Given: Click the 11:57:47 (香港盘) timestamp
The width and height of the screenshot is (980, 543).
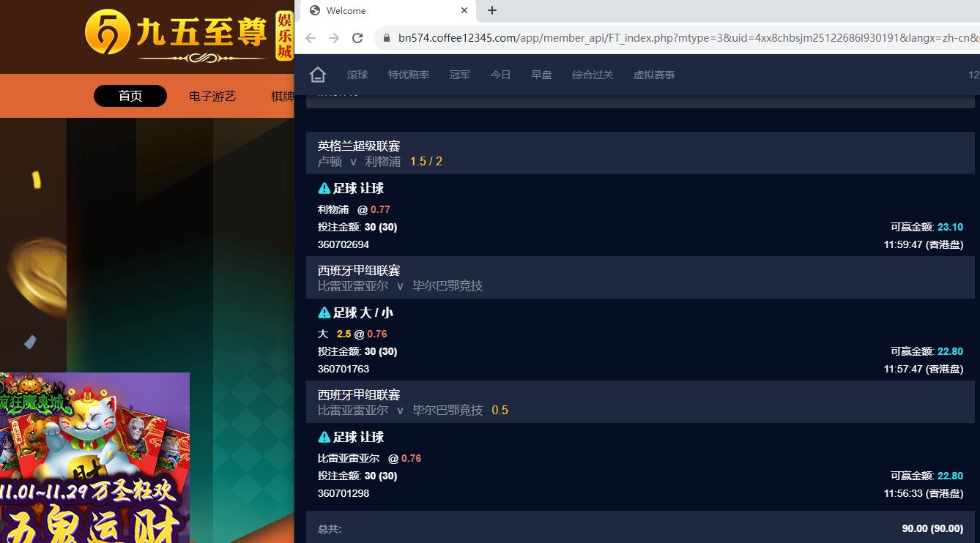Looking at the screenshot, I should [924, 369].
